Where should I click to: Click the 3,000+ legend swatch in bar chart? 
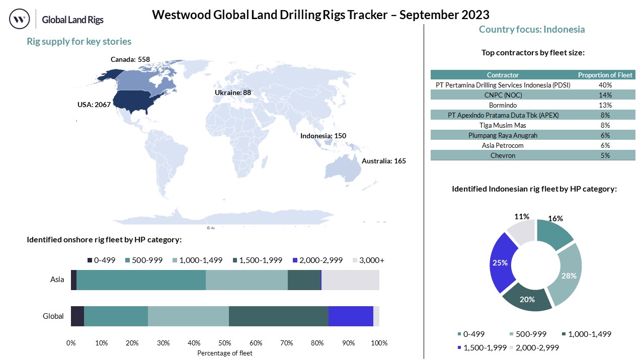(354, 260)
